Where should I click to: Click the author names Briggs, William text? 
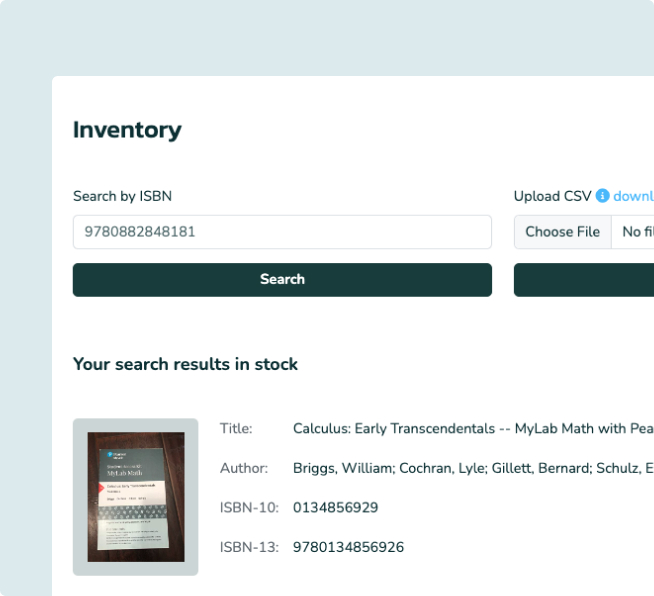pyautogui.click(x=472, y=468)
